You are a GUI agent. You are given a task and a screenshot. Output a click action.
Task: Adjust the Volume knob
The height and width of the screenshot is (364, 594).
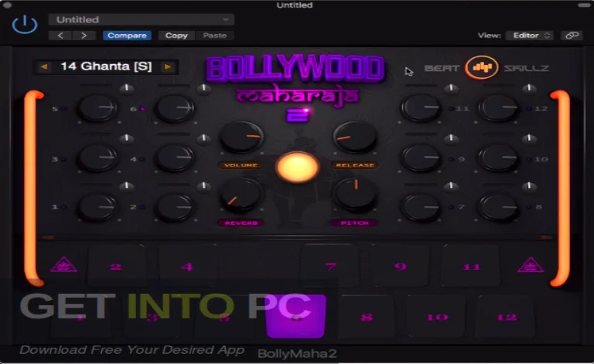(x=241, y=137)
